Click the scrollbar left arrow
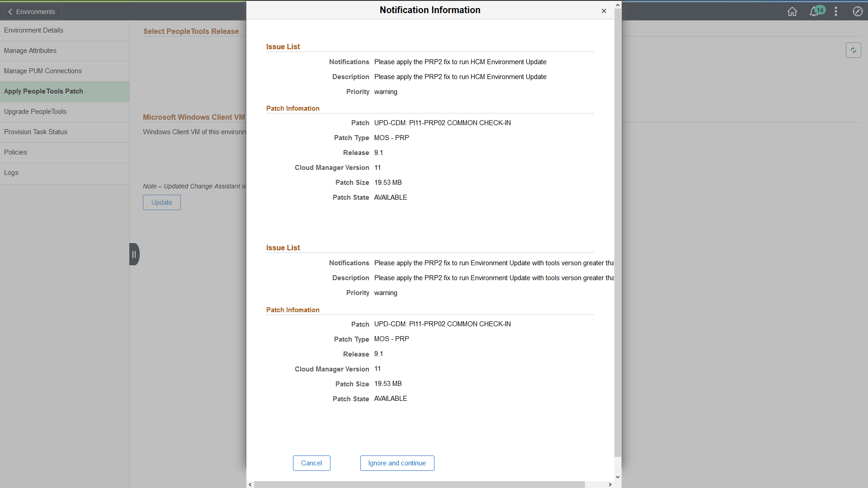 pyautogui.click(x=250, y=484)
